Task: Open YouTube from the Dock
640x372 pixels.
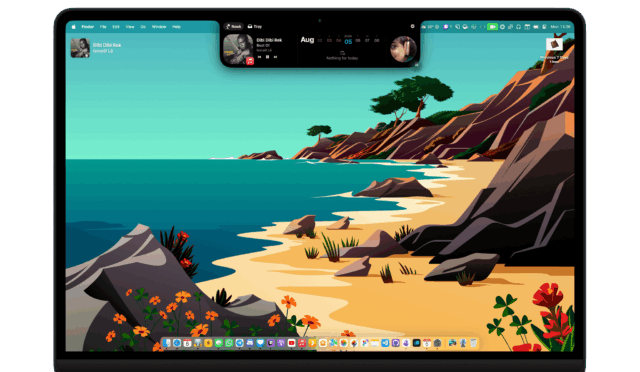Action: 291,343
